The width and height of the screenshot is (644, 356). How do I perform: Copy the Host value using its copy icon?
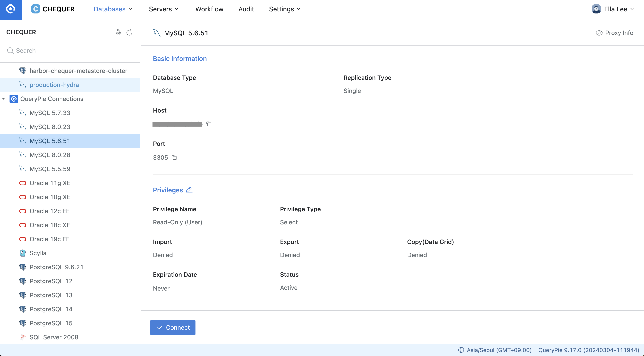[x=209, y=124]
